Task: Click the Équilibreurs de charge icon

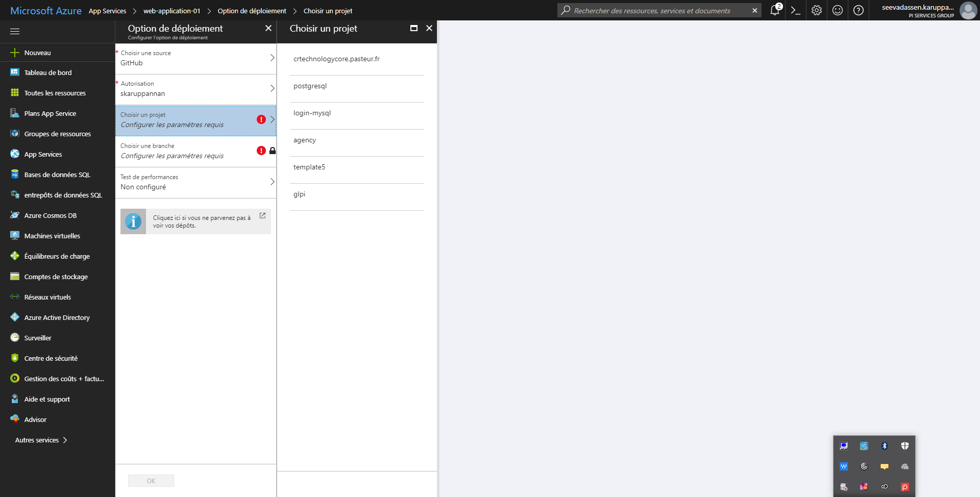Action: point(15,256)
